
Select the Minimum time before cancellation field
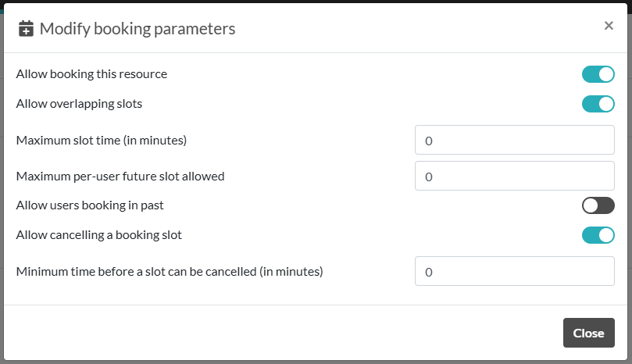(x=514, y=272)
